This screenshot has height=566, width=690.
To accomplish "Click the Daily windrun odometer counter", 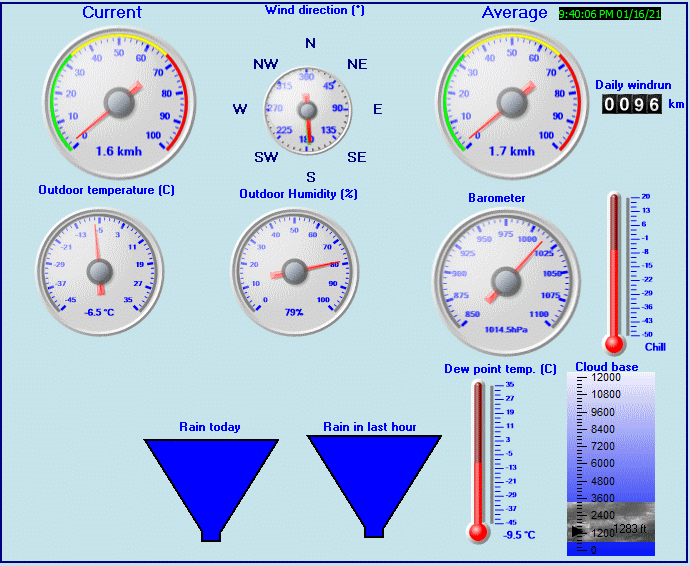I will pyautogui.click(x=632, y=104).
